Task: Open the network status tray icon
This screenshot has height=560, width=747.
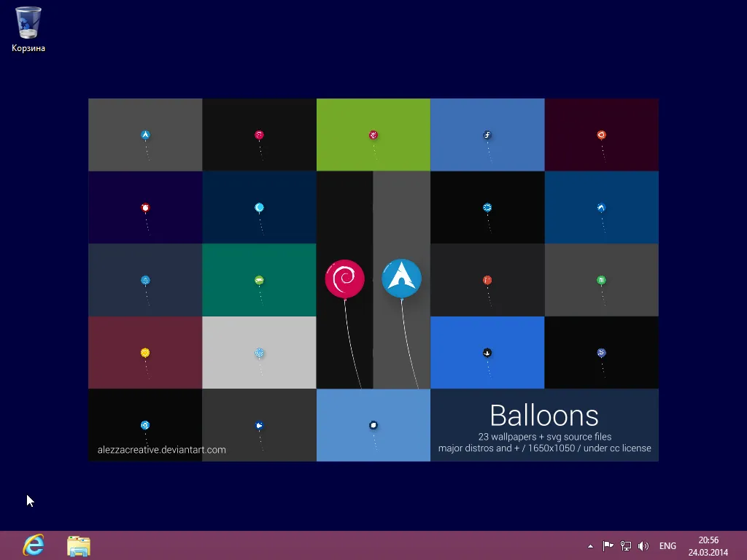Action: point(625,546)
